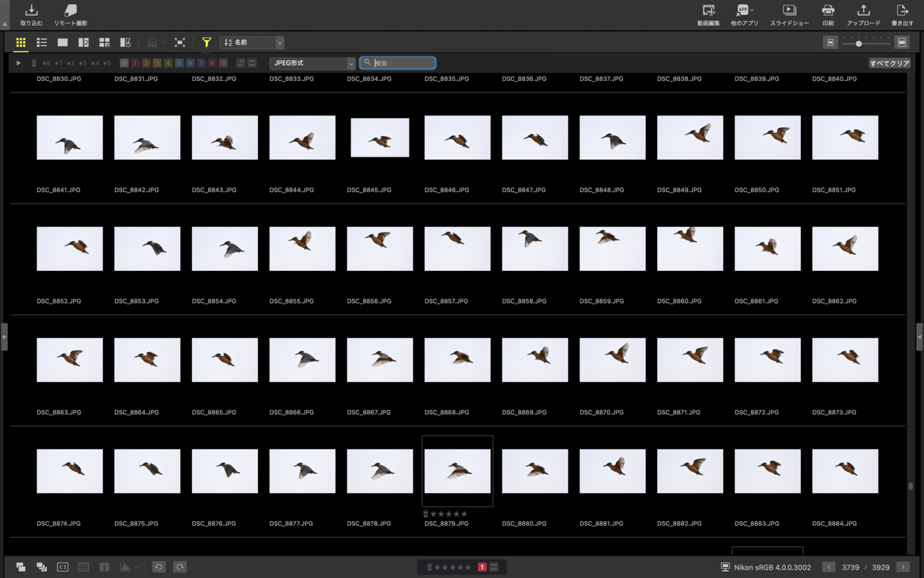The width and height of the screenshot is (924, 578).
Task: Rotate the image counterclockwise
Action: click(x=158, y=567)
